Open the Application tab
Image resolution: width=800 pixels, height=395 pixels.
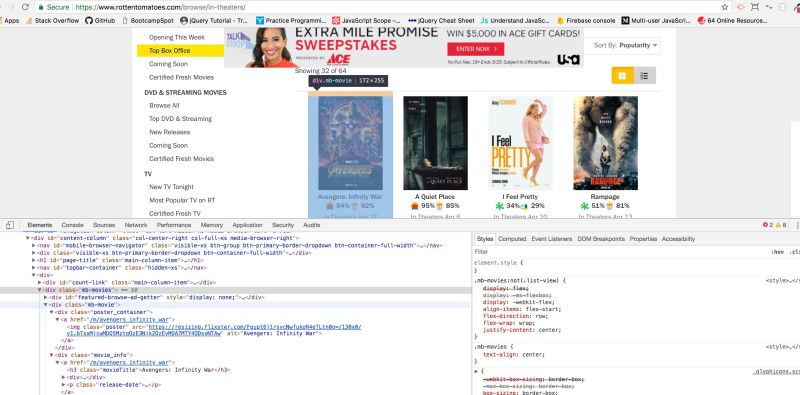(x=247, y=225)
